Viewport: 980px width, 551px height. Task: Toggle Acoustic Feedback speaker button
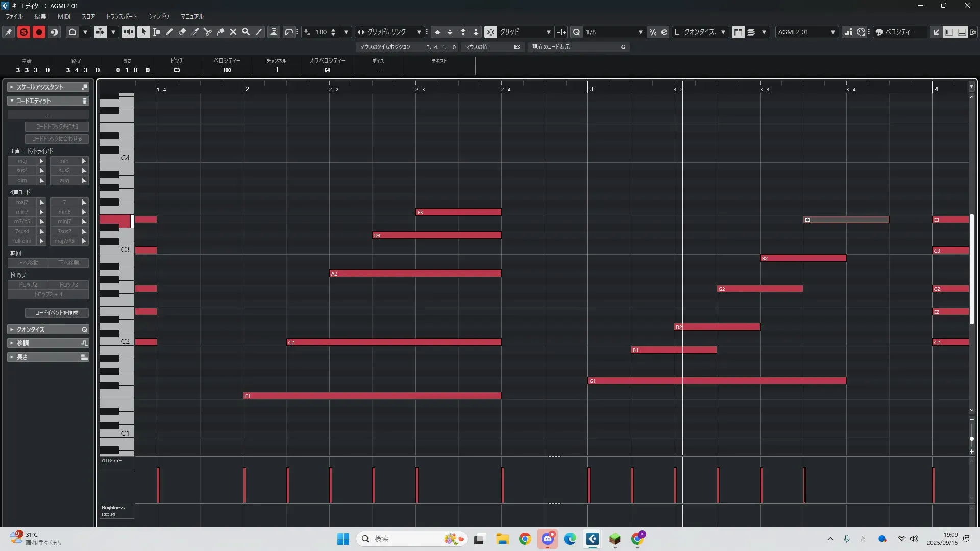click(x=128, y=32)
